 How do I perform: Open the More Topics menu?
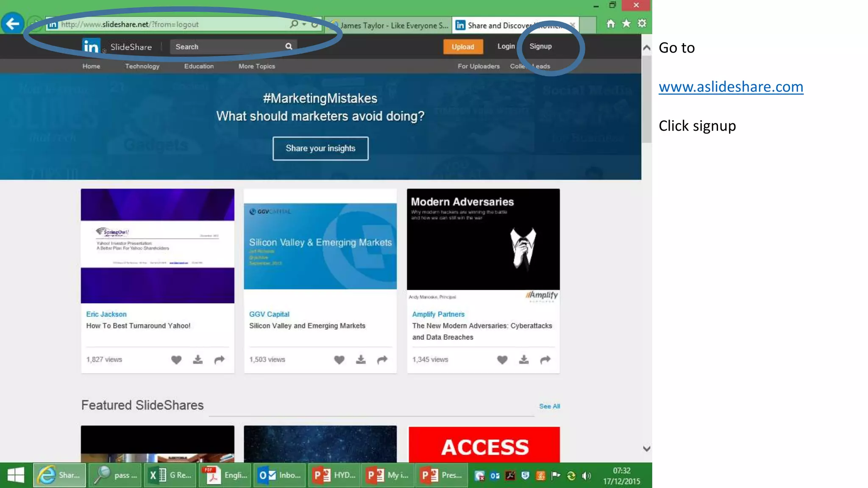[256, 66]
